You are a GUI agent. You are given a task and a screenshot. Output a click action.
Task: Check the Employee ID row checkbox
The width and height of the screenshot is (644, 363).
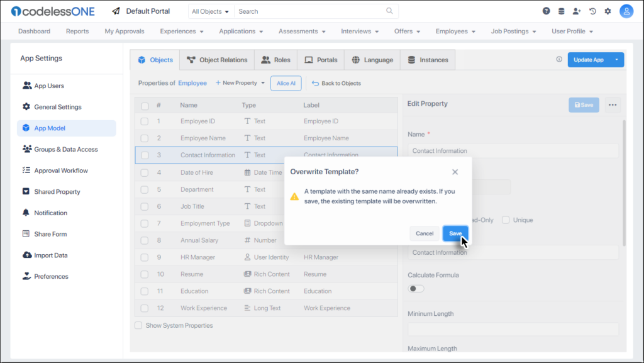[145, 121]
